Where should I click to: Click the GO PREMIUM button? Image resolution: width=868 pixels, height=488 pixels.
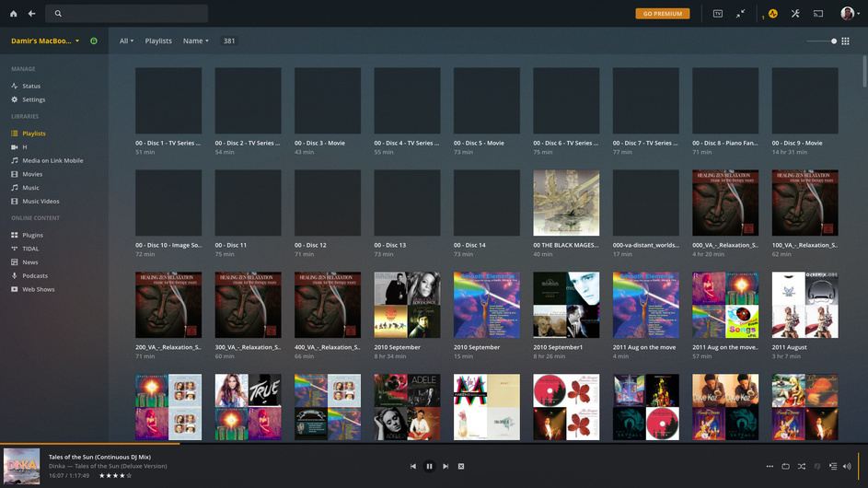[x=663, y=13]
